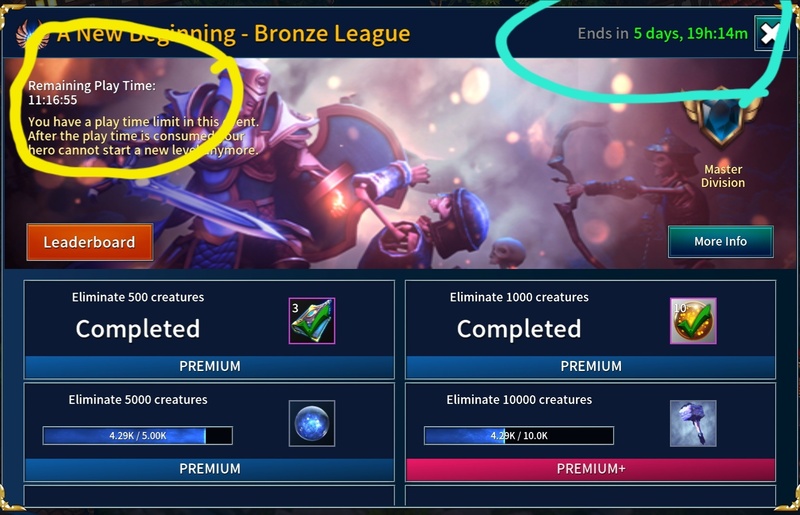
Task: Click the 4.29K / 5.00K progress bar
Action: point(138,436)
